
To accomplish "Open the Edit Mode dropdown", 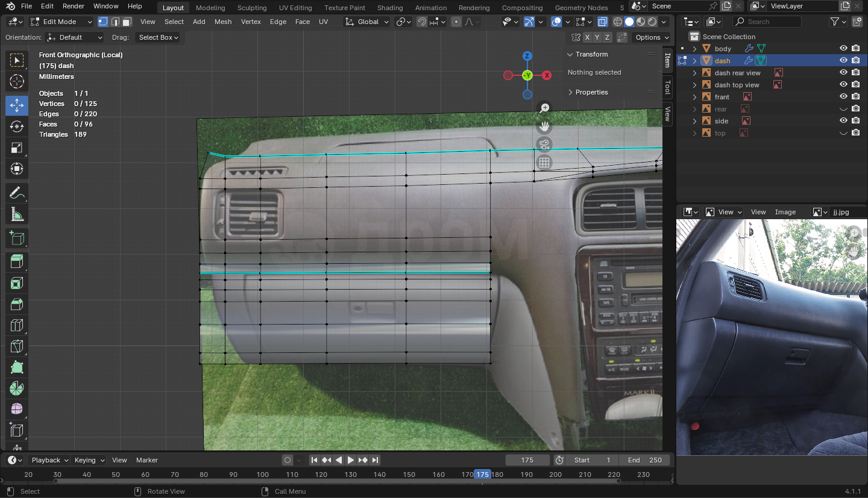I will point(61,22).
